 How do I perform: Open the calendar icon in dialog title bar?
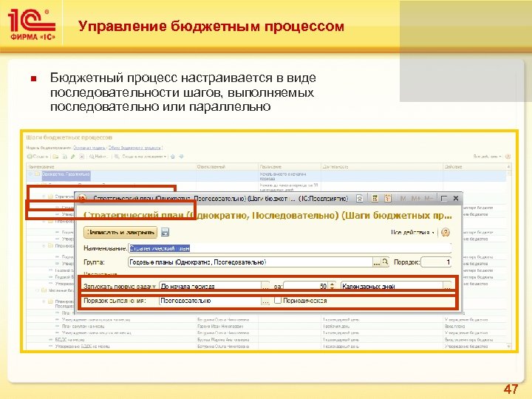tap(387, 199)
